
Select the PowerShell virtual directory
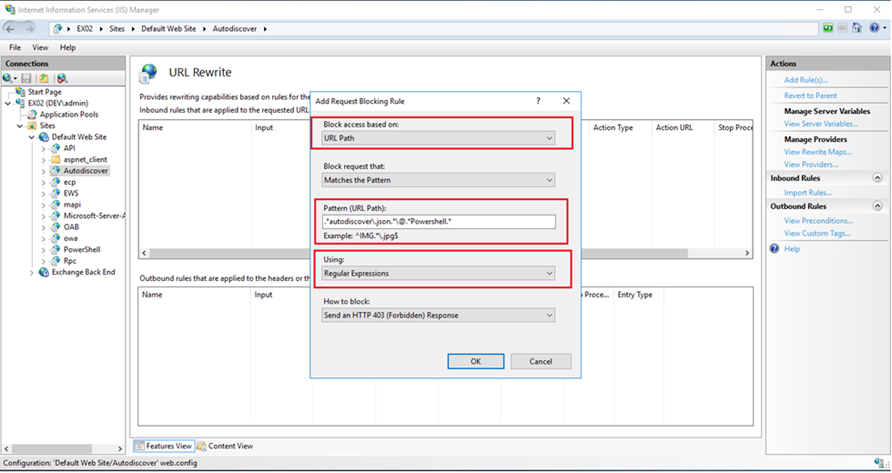pos(83,249)
